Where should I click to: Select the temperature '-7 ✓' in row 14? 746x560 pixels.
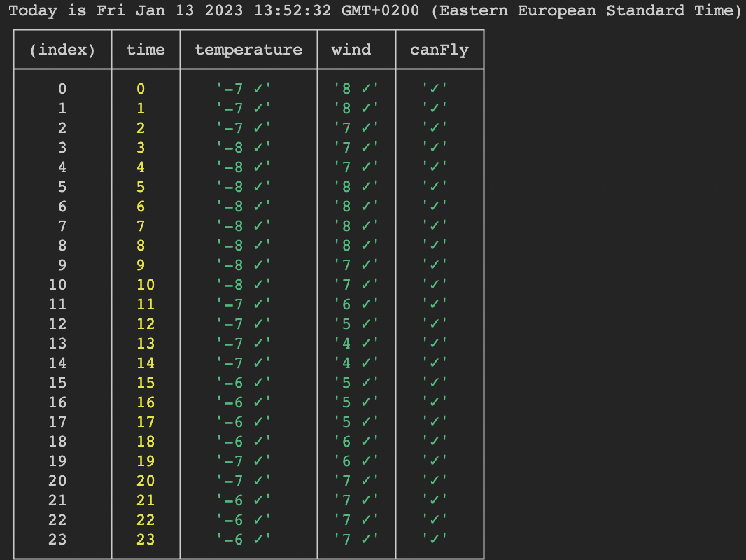244,363
